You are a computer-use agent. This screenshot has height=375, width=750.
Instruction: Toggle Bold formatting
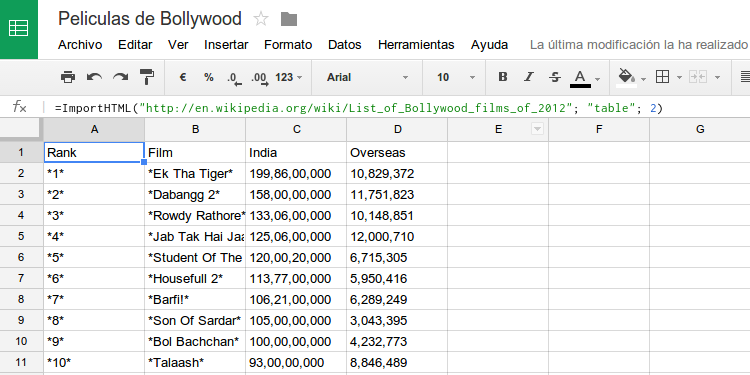503,77
